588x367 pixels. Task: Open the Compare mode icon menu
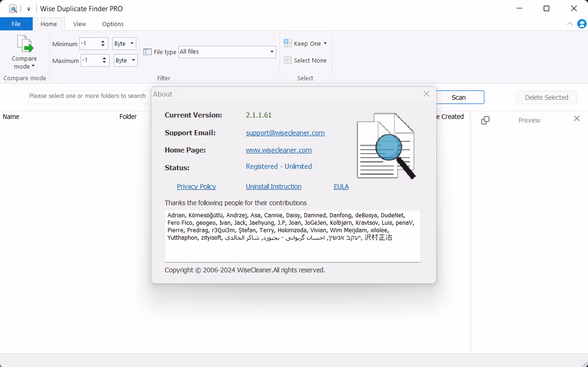click(25, 44)
